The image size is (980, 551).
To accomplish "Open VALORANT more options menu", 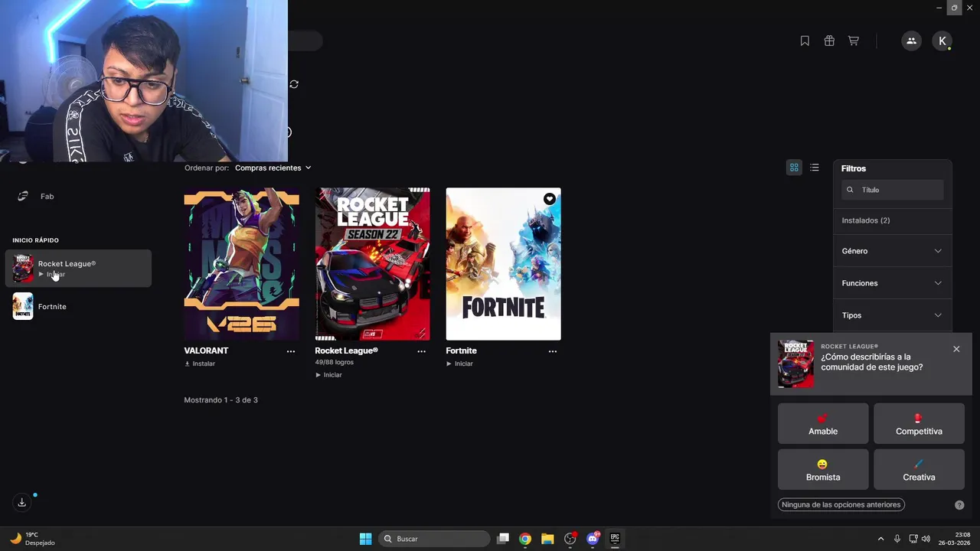I will click(x=291, y=351).
